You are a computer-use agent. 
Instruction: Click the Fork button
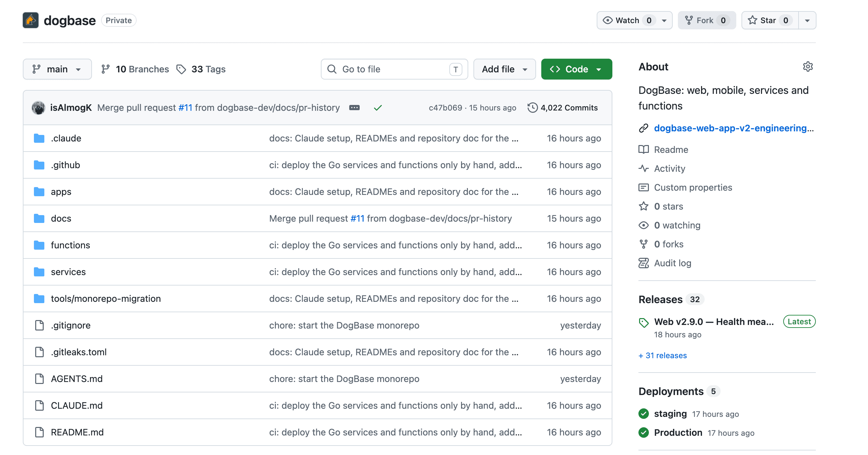707,20
